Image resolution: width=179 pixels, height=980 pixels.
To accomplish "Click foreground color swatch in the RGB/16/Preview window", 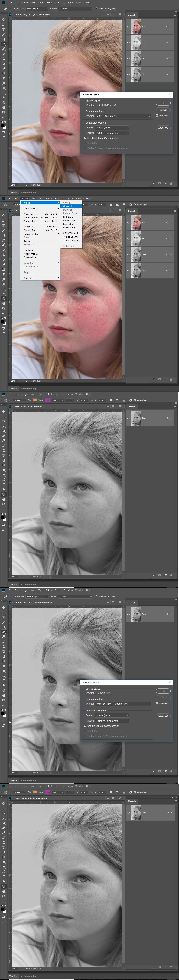I will click(x=3, y=125).
